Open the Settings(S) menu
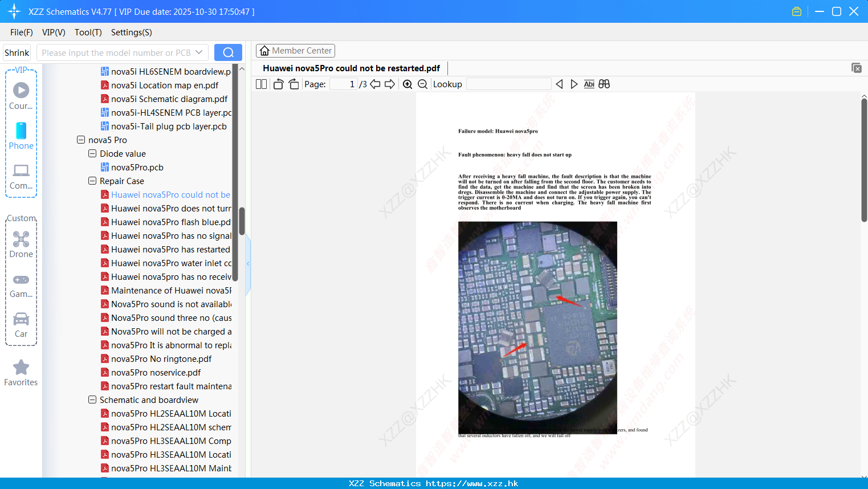Viewport: 868px width, 489px height. click(x=131, y=32)
